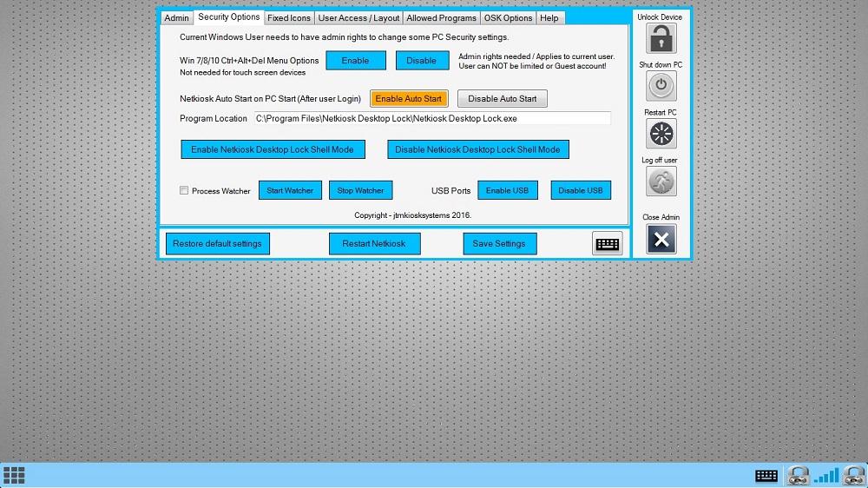Close the Admin panel with the X icon
The width and height of the screenshot is (868, 488).
(x=661, y=240)
